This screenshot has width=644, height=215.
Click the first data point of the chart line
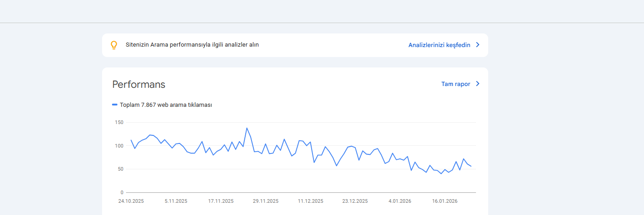pos(131,140)
